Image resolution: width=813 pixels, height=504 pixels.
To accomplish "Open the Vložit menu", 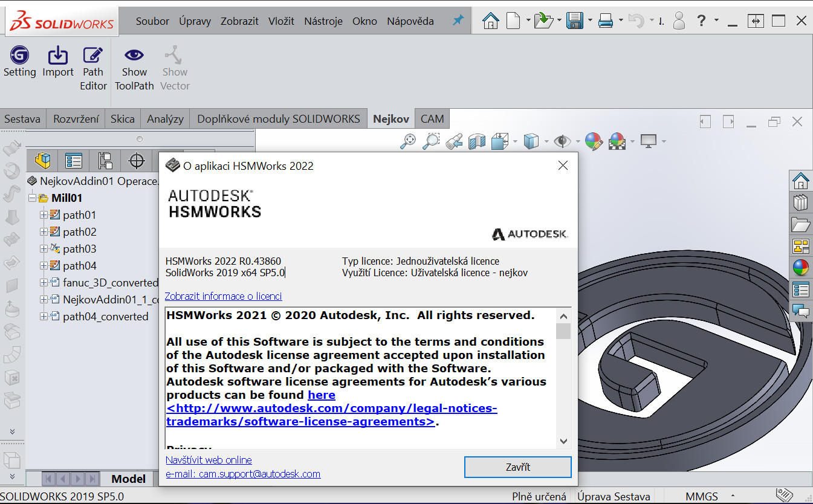I will coord(281,21).
